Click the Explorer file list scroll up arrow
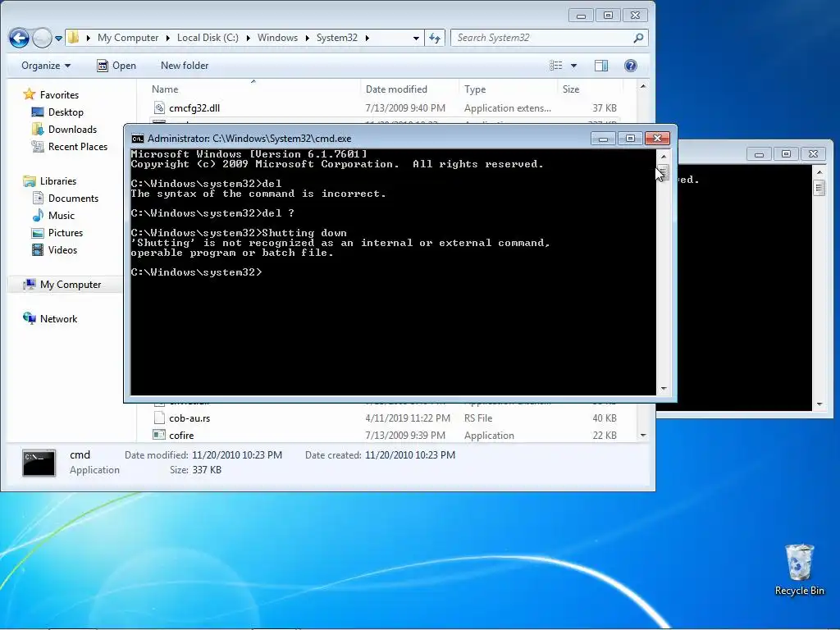Screen dimensions: 840x630 pos(643,86)
